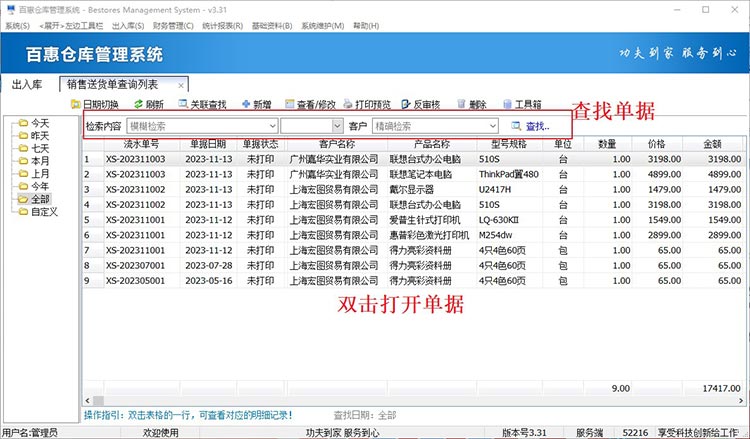This screenshot has height=439, width=750.
Task: Click row number 7 header
Action: click(93, 250)
